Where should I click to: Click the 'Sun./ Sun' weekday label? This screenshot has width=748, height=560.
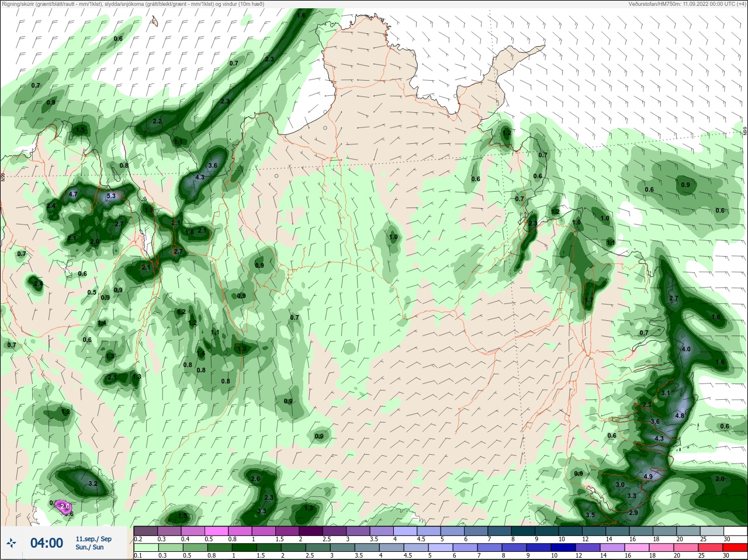coord(89,547)
